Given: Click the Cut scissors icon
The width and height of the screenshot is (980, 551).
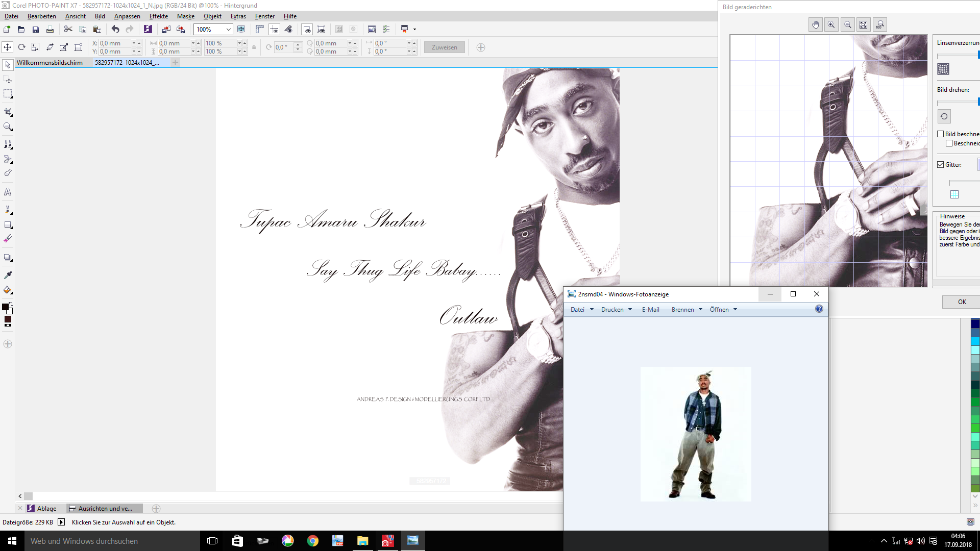Looking at the screenshot, I should click(68, 29).
